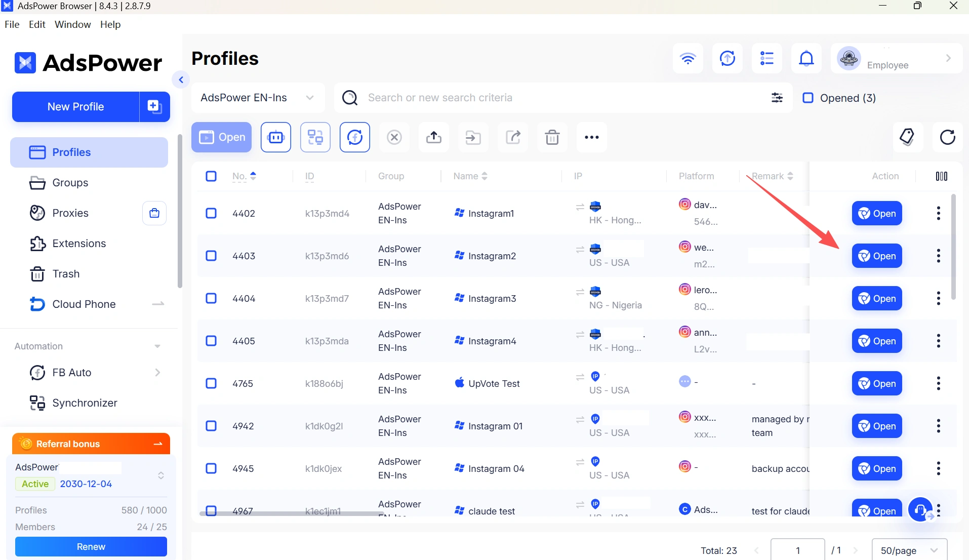
Task: Open the Help menu
Action: click(x=110, y=24)
